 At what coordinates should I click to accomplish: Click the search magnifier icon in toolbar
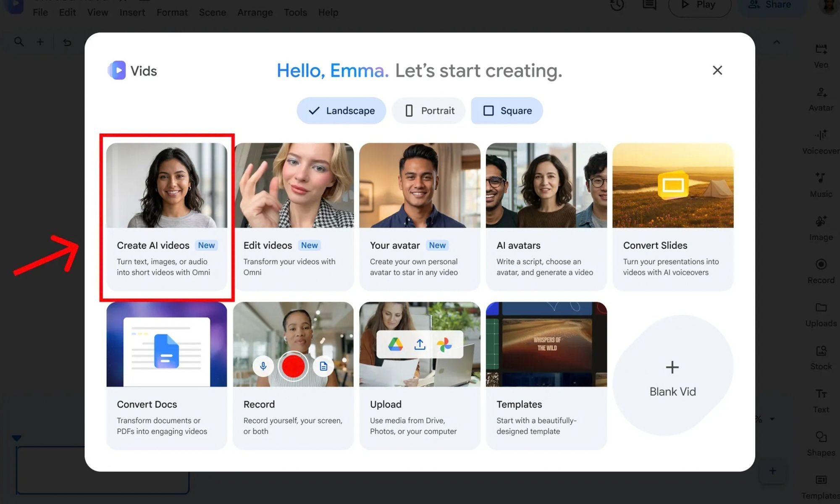[x=19, y=42]
